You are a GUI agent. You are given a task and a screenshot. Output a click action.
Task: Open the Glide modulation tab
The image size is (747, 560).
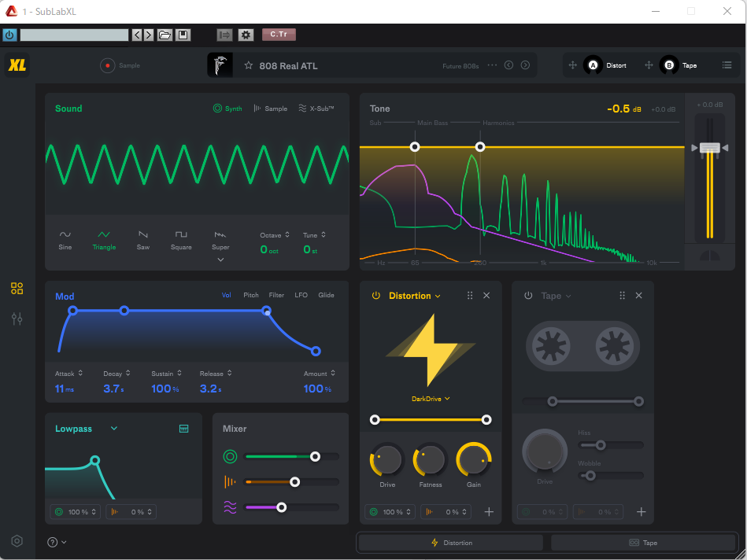click(326, 295)
